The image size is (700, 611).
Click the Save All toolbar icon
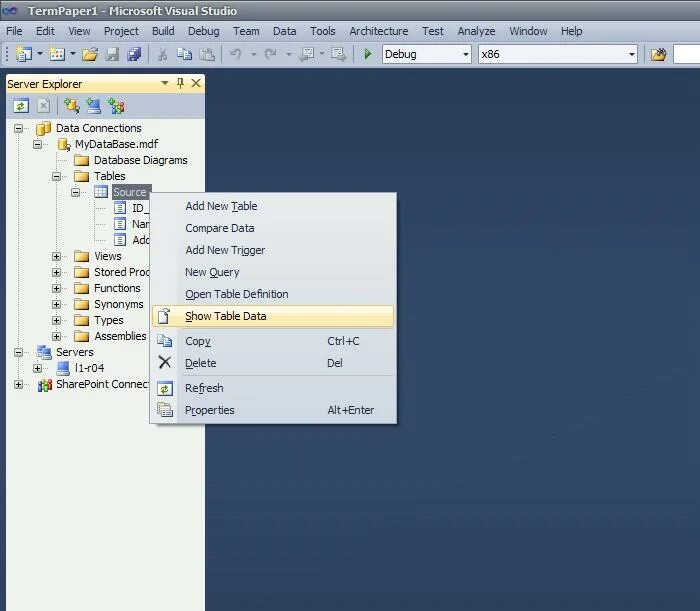tap(134, 54)
